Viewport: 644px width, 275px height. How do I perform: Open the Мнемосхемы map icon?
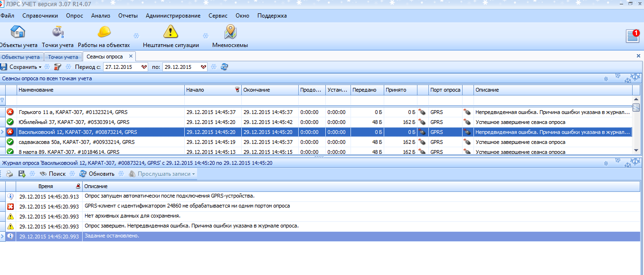230,32
